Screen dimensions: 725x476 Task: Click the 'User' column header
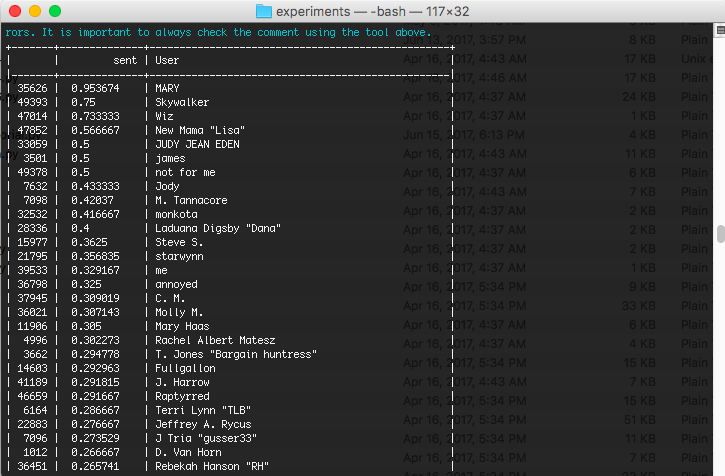[167, 61]
